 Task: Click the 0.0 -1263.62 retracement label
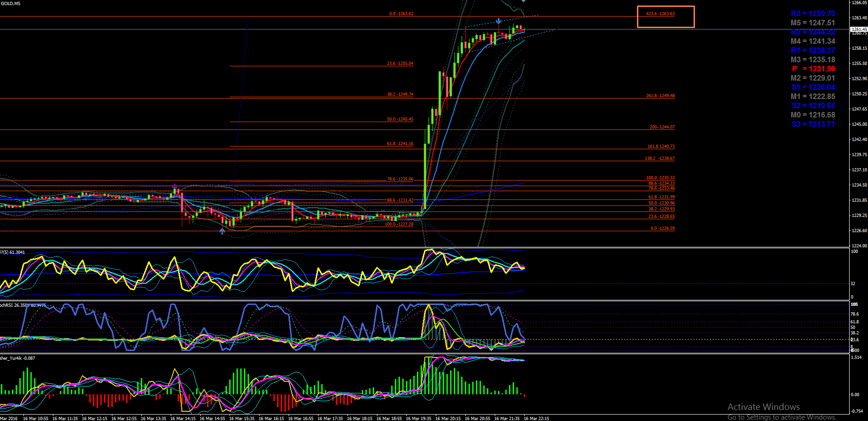pyautogui.click(x=401, y=14)
